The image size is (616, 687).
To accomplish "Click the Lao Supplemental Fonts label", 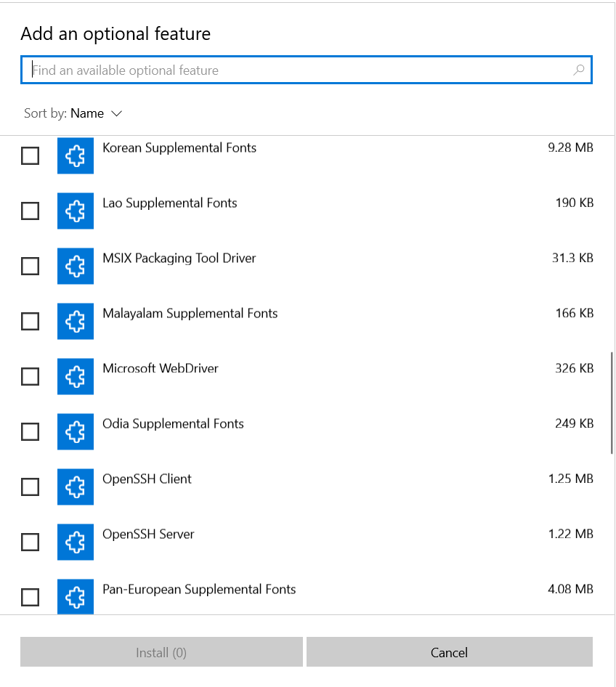I will pyautogui.click(x=169, y=203).
